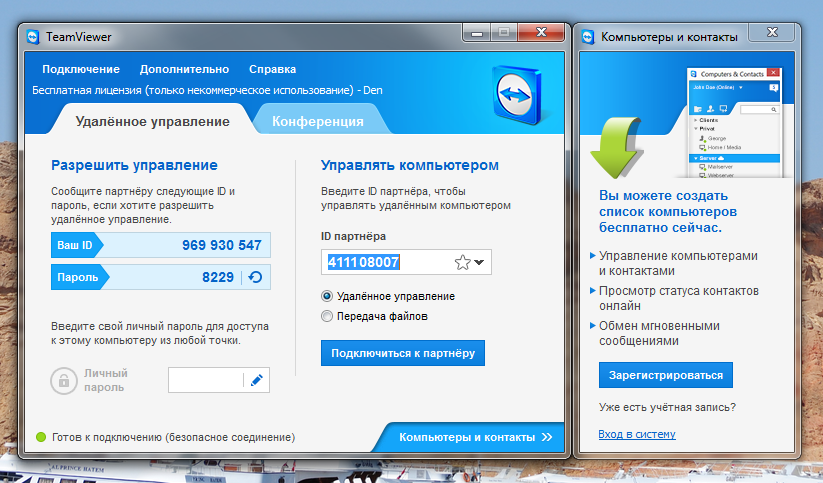Click the Разрешить управление heading
The height and width of the screenshot is (483, 823).
pyautogui.click(x=134, y=165)
